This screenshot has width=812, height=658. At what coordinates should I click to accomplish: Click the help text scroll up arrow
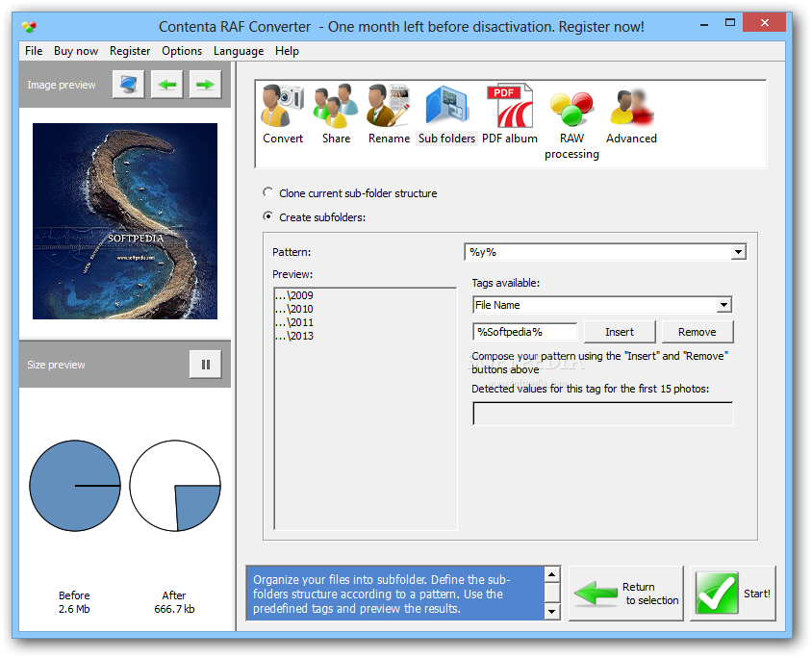(552, 574)
